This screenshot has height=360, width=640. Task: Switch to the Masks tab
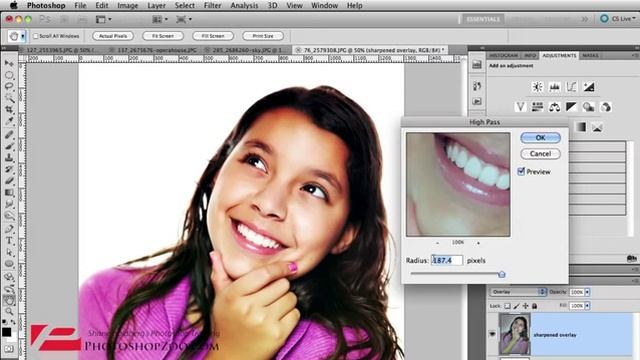(x=590, y=56)
